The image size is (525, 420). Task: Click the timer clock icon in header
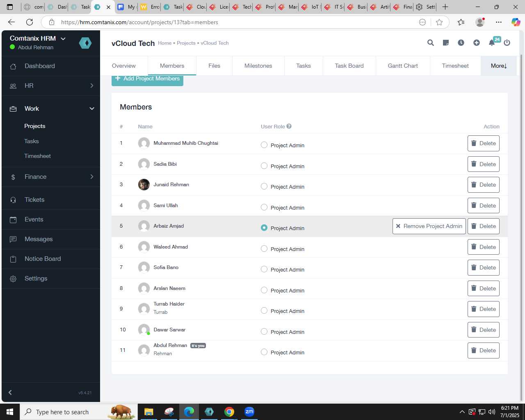click(461, 43)
